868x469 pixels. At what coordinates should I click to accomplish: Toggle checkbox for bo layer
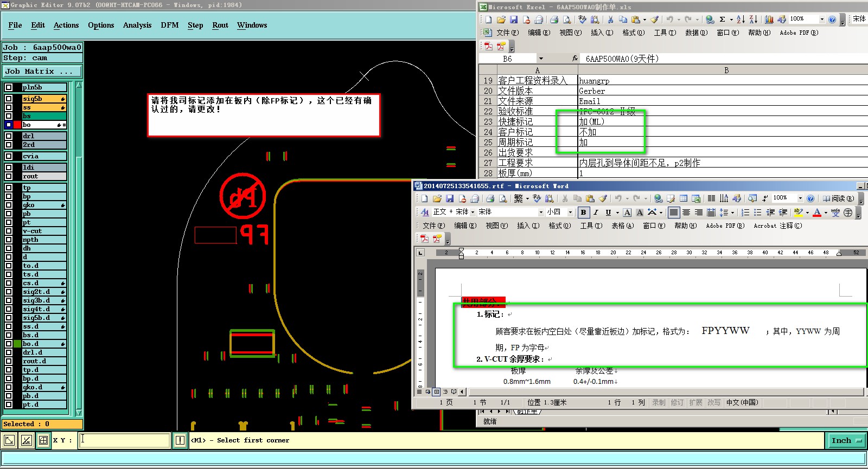click(9, 125)
